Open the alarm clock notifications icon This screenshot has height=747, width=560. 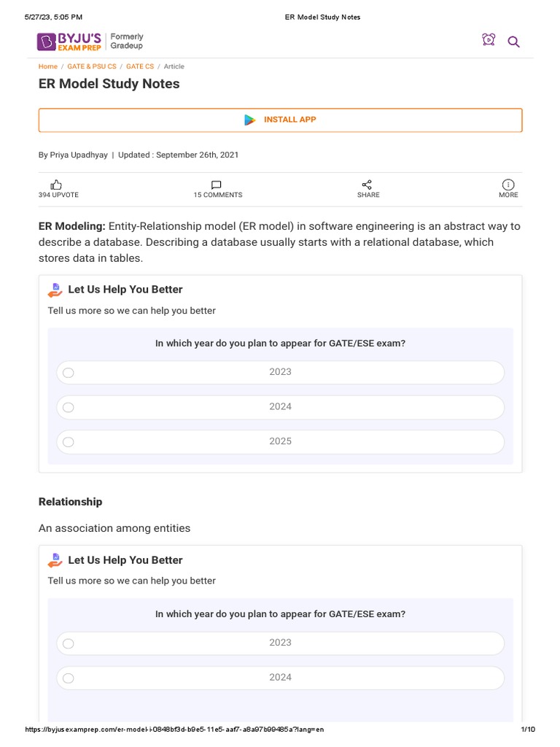[489, 40]
